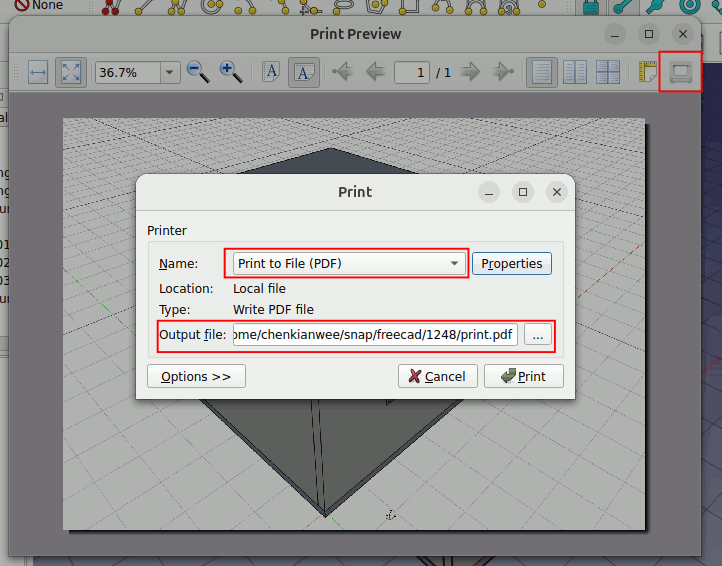The height and width of the screenshot is (566, 722).
Task: Click the Fit Page icon
Action: click(71, 72)
